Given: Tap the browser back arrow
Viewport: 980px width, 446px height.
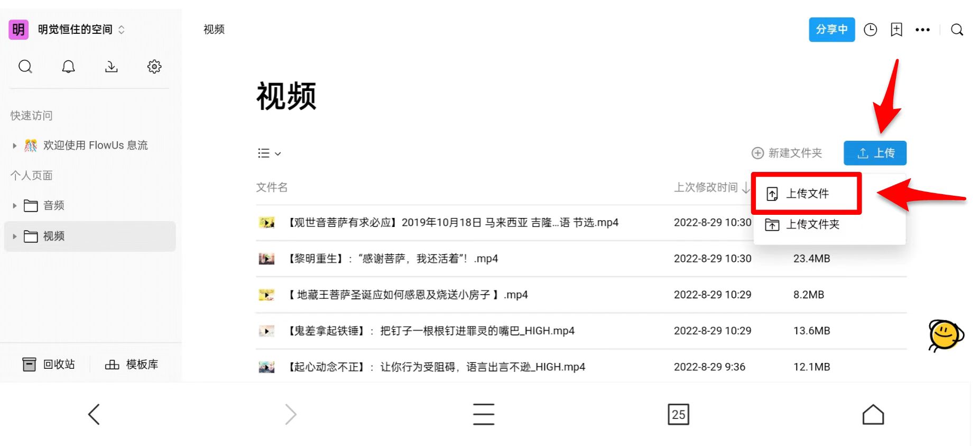Looking at the screenshot, I should point(94,414).
